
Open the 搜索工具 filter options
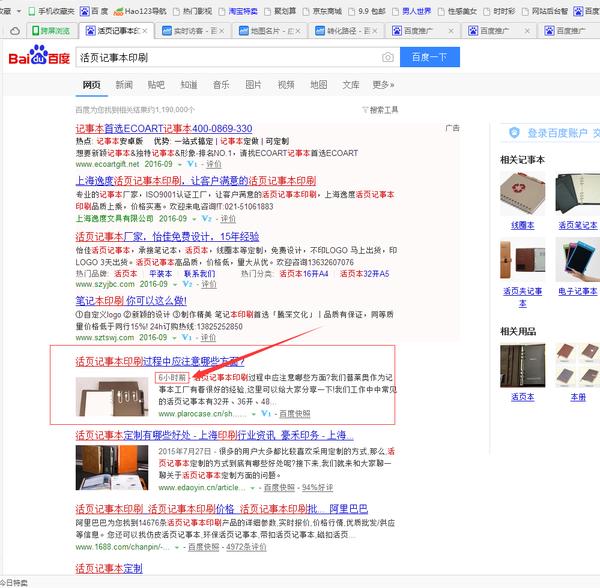[380, 110]
